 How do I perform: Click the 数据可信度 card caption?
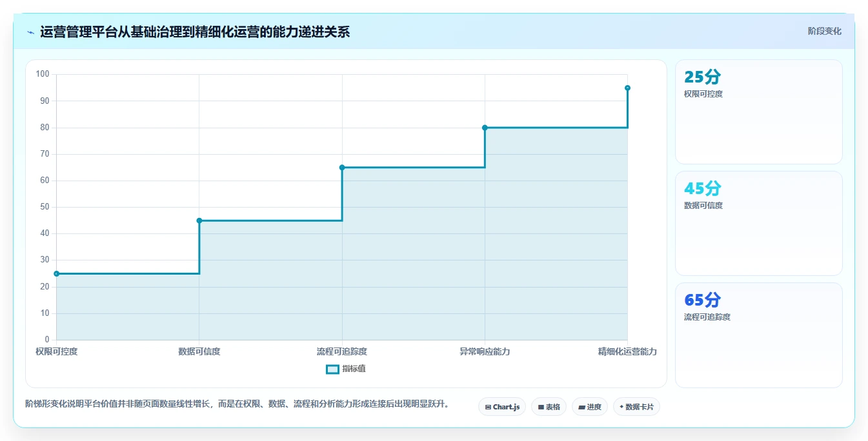[x=703, y=206]
